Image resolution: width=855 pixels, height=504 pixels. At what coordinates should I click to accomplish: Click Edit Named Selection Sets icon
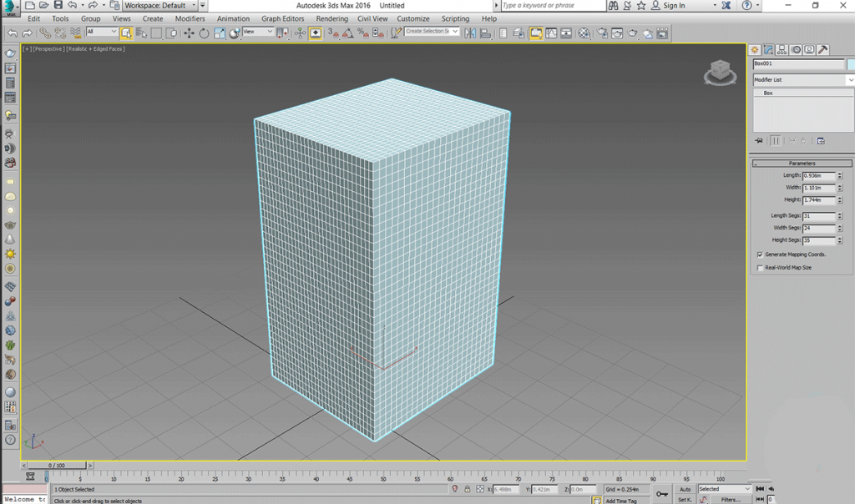396,33
